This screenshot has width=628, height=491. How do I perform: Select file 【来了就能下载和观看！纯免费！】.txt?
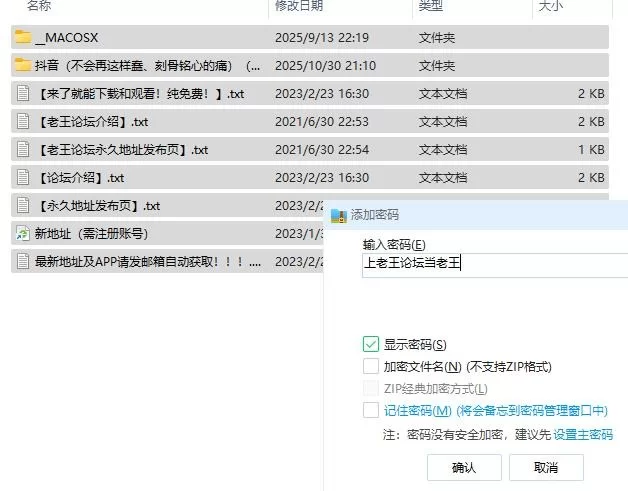coord(140,94)
